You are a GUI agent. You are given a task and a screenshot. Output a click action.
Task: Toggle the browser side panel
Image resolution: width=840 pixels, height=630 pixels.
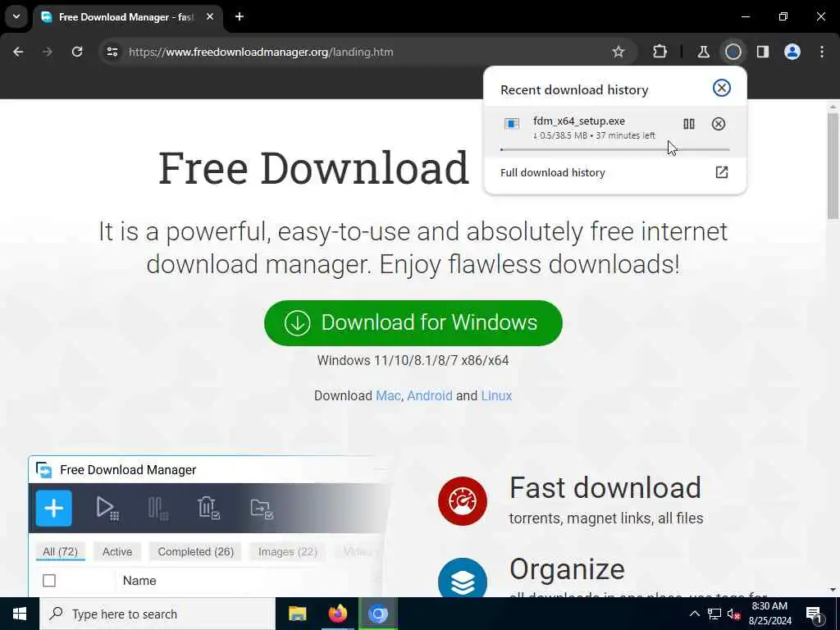pyautogui.click(x=762, y=52)
